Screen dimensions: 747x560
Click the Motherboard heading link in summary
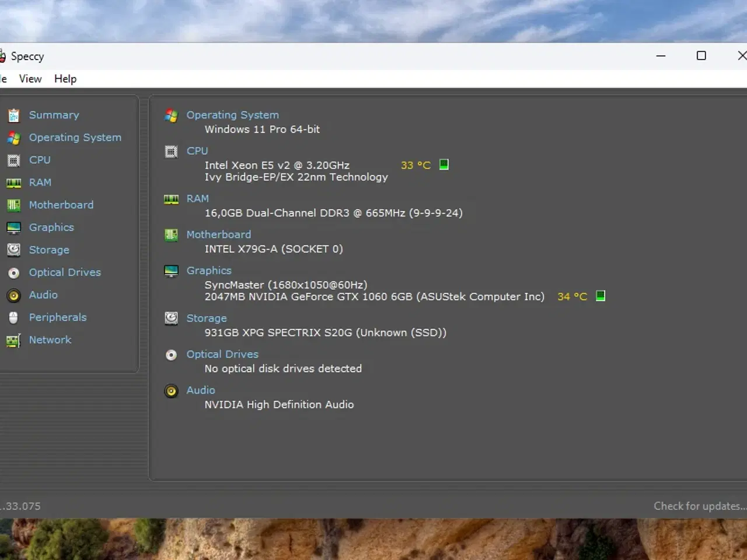pyautogui.click(x=219, y=235)
